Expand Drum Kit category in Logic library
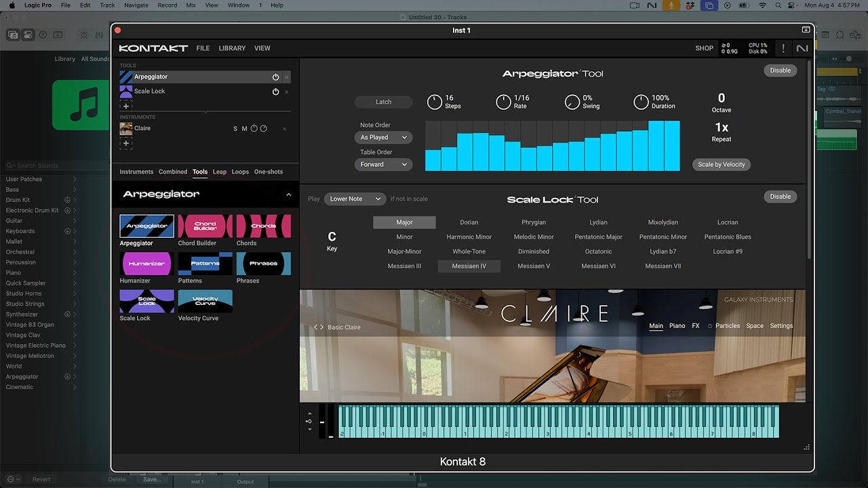The width and height of the screenshot is (868, 488). coord(75,200)
